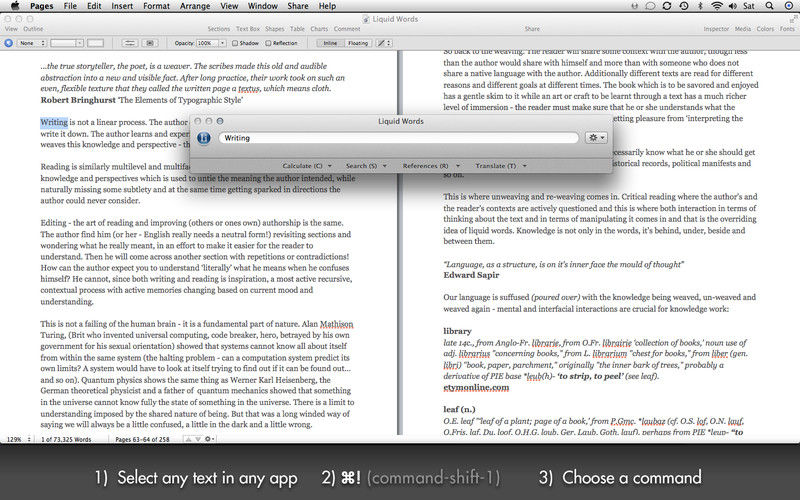Click the volume icon in menu bar
This screenshot has width=800, height=500.
pyautogui.click(x=733, y=6)
